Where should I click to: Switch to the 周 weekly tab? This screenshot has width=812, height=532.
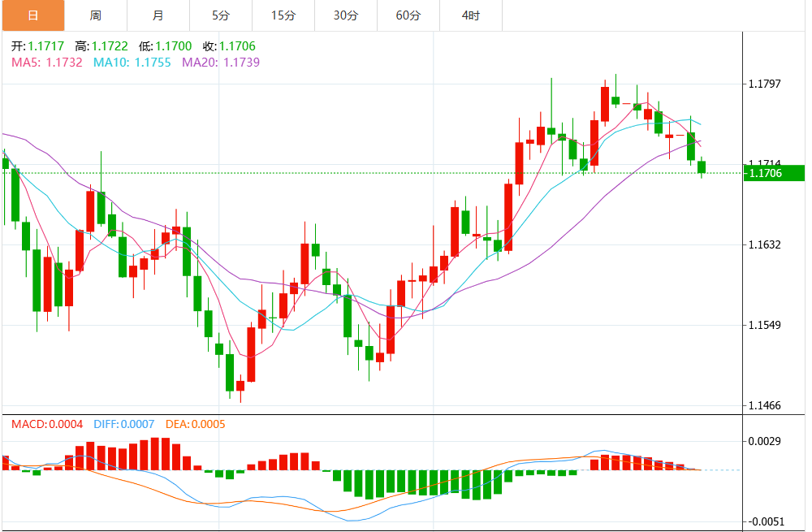click(x=96, y=15)
